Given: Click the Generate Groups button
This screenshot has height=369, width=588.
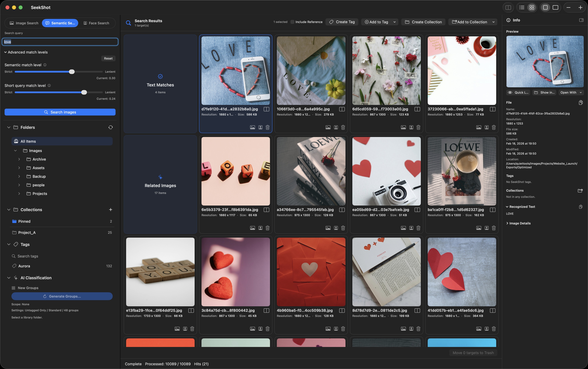Looking at the screenshot, I should pos(62,296).
